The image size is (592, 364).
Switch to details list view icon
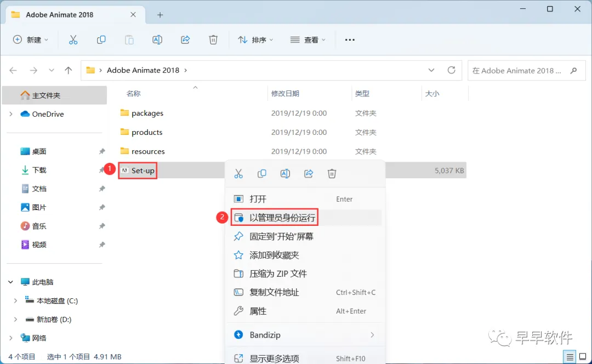pyautogui.click(x=570, y=356)
